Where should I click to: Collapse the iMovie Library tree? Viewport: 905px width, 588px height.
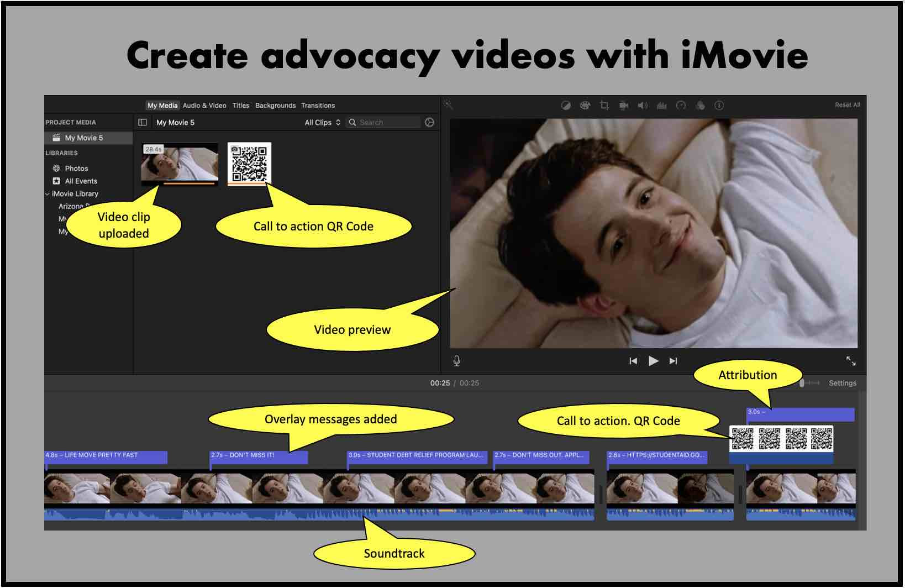pos(47,194)
